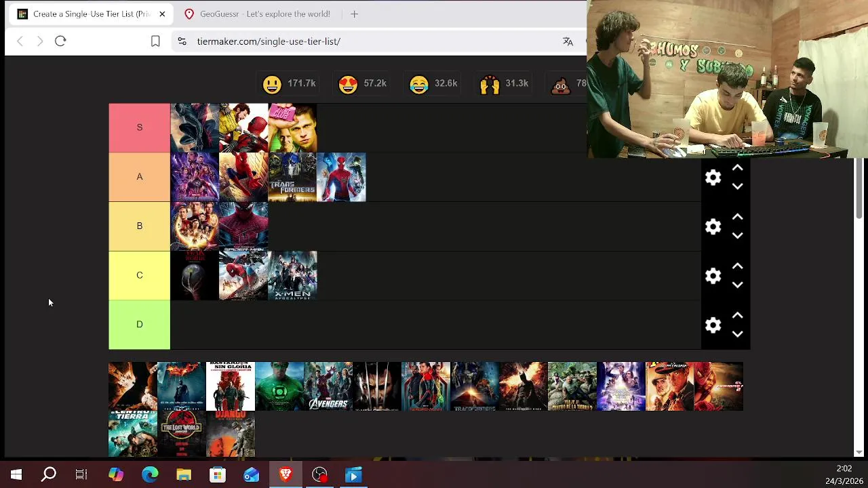This screenshot has width=868, height=488.
Task: Pick Green Lantern poster from unranked pool
Action: [279, 386]
